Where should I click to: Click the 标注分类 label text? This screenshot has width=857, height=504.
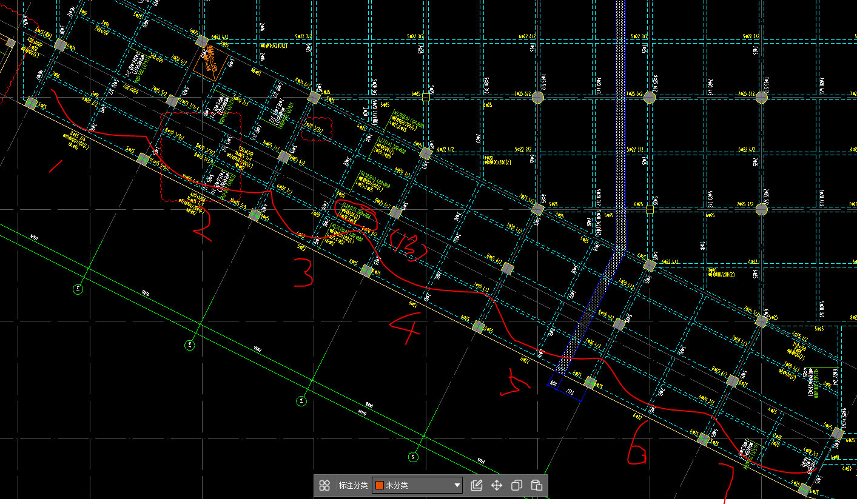pos(353,485)
